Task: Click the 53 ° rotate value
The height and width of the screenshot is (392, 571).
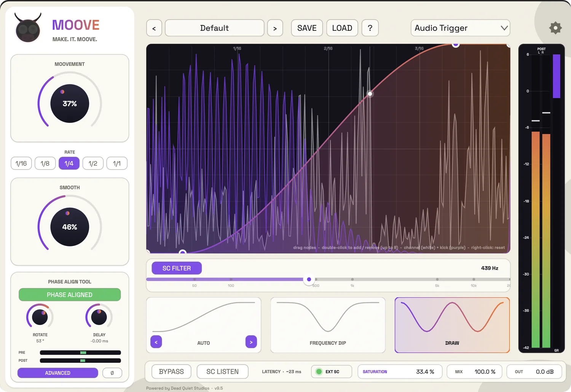Action: point(40,341)
